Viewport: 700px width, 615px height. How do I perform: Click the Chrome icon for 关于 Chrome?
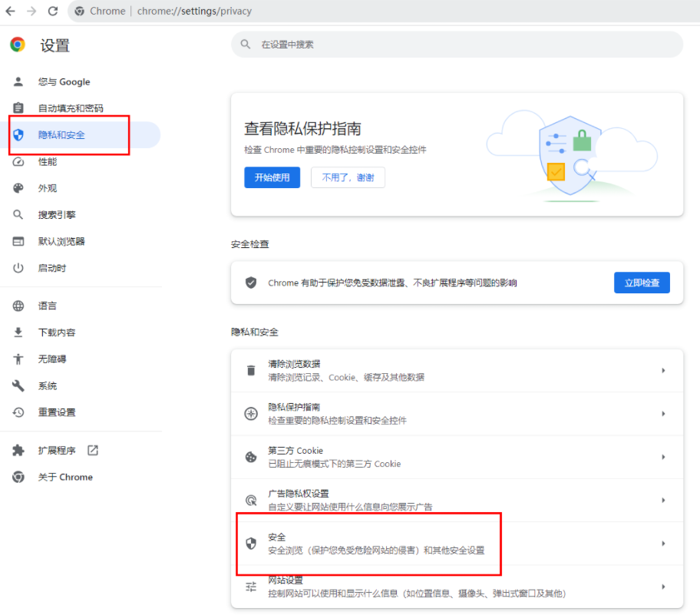pyautogui.click(x=18, y=477)
